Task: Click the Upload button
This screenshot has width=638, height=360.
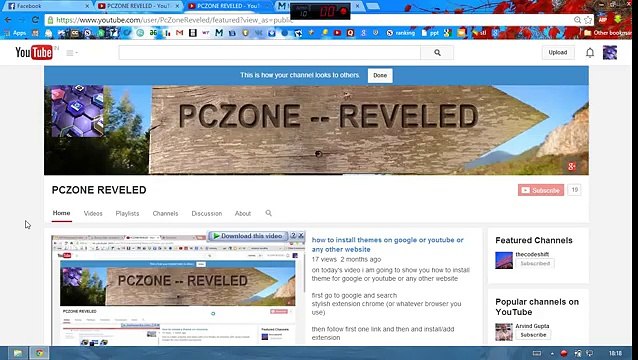Action: [557, 52]
